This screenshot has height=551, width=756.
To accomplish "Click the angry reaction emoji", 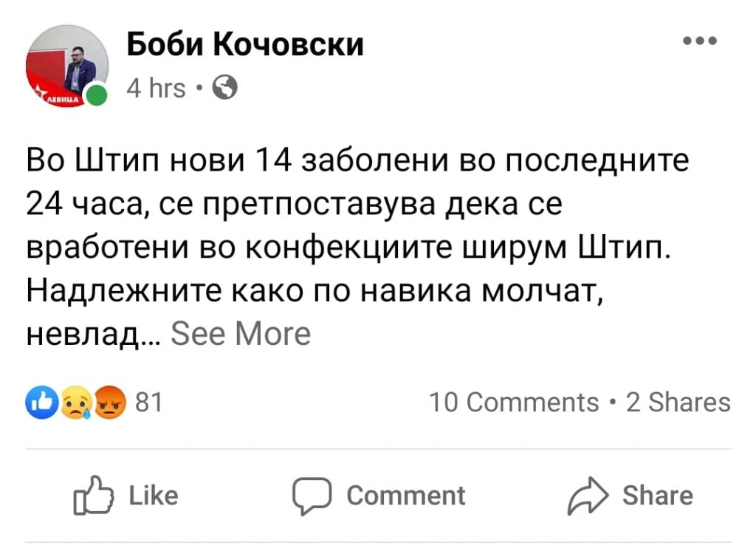I will 111,403.
